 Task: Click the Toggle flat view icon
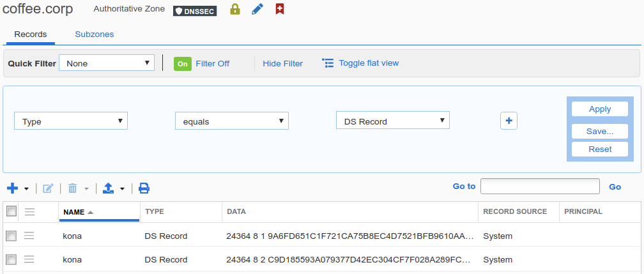click(328, 63)
